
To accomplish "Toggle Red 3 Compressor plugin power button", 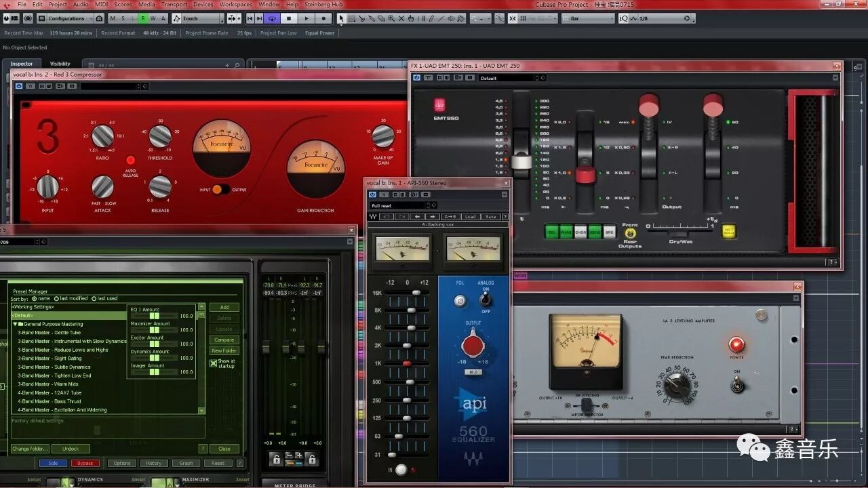I will click(19, 86).
